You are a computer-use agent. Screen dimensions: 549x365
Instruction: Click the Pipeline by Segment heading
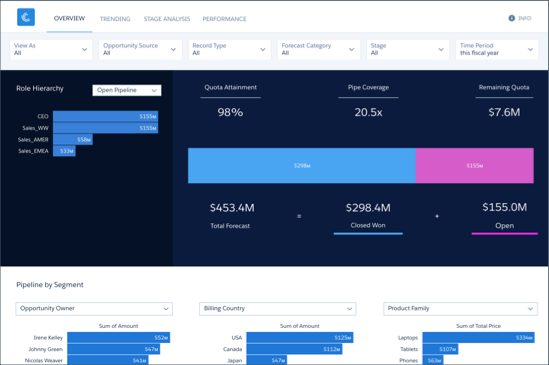pos(50,285)
